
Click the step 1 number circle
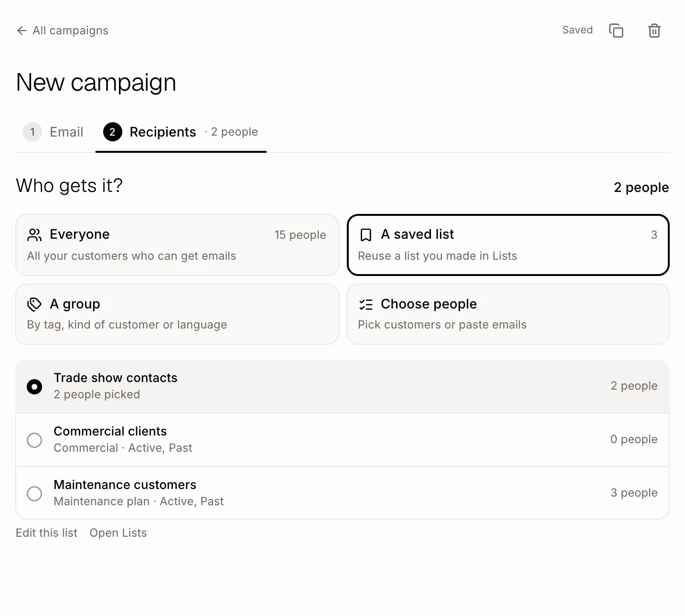coord(32,132)
